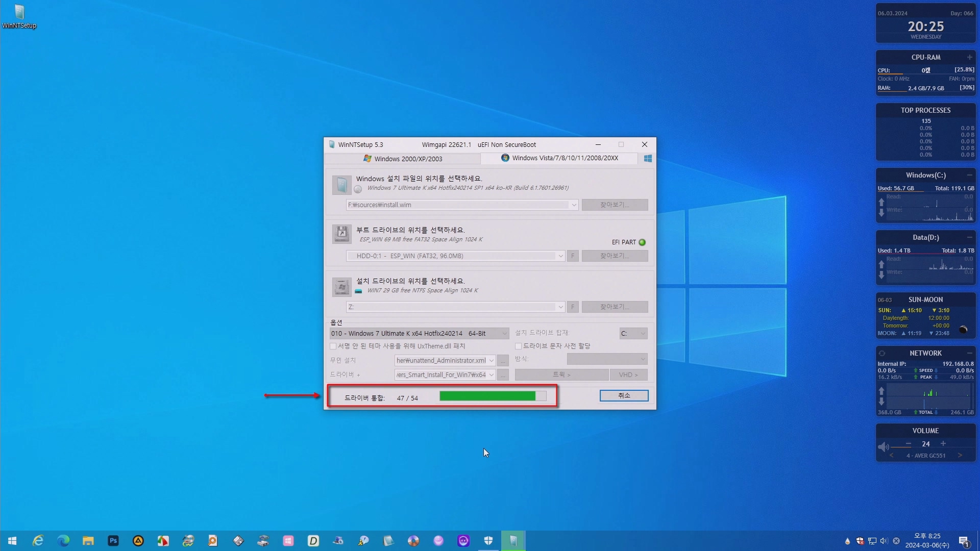Screen dimensions: 980x551
Task: Click the 20:25 clock widget
Action: click(x=925, y=26)
